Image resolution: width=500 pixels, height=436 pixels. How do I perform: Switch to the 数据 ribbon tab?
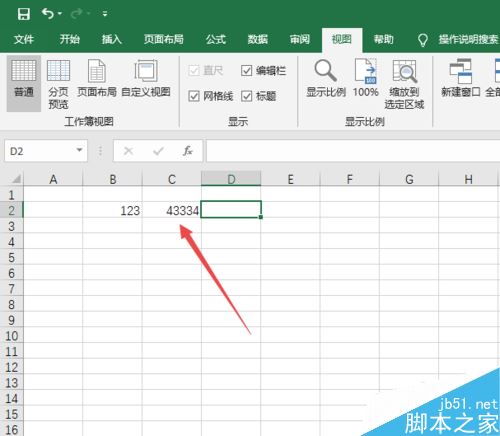(258, 39)
